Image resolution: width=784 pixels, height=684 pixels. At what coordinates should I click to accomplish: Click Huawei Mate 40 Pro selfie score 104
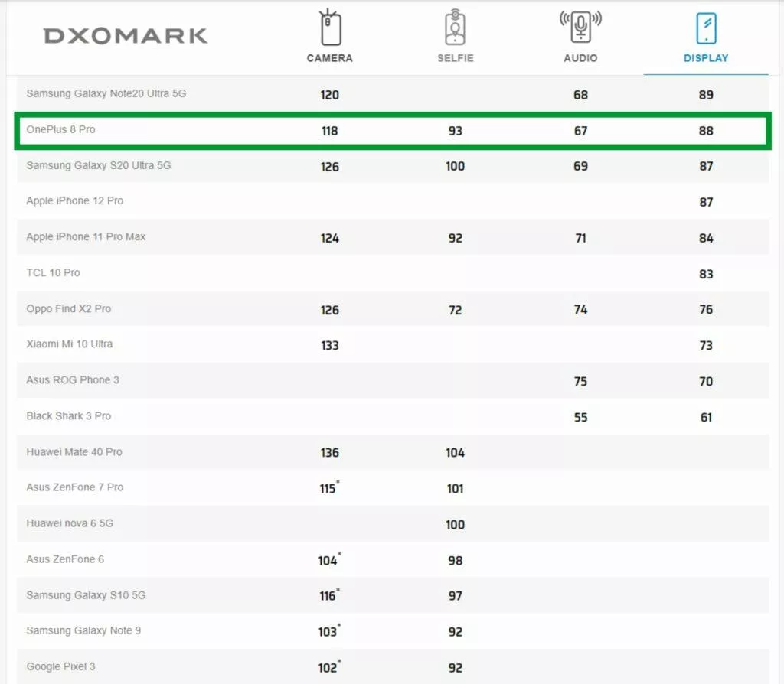(455, 453)
